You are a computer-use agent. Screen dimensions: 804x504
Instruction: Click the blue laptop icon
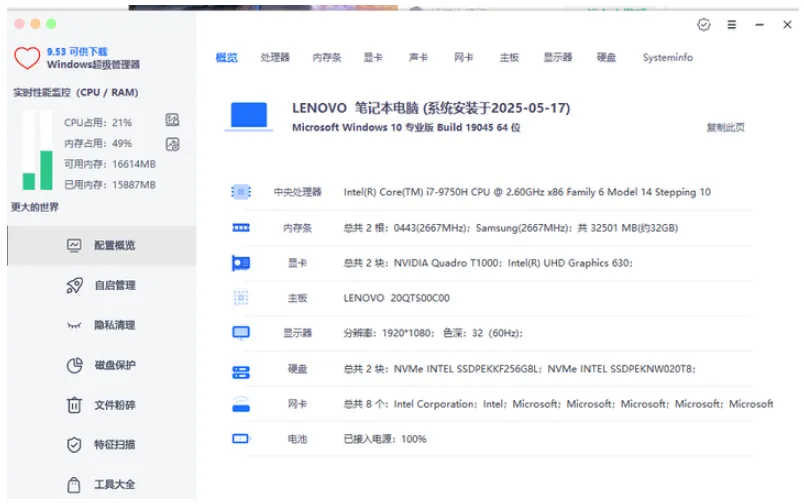(x=249, y=116)
